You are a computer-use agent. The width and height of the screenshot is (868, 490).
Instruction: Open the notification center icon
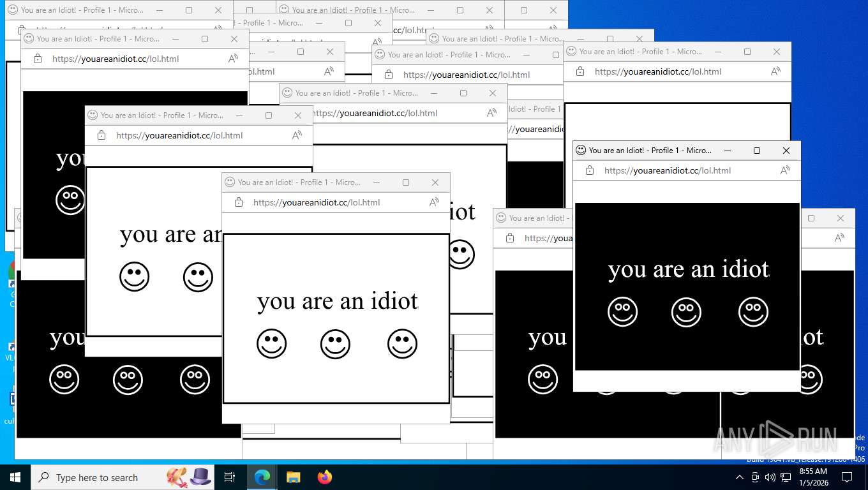click(847, 477)
